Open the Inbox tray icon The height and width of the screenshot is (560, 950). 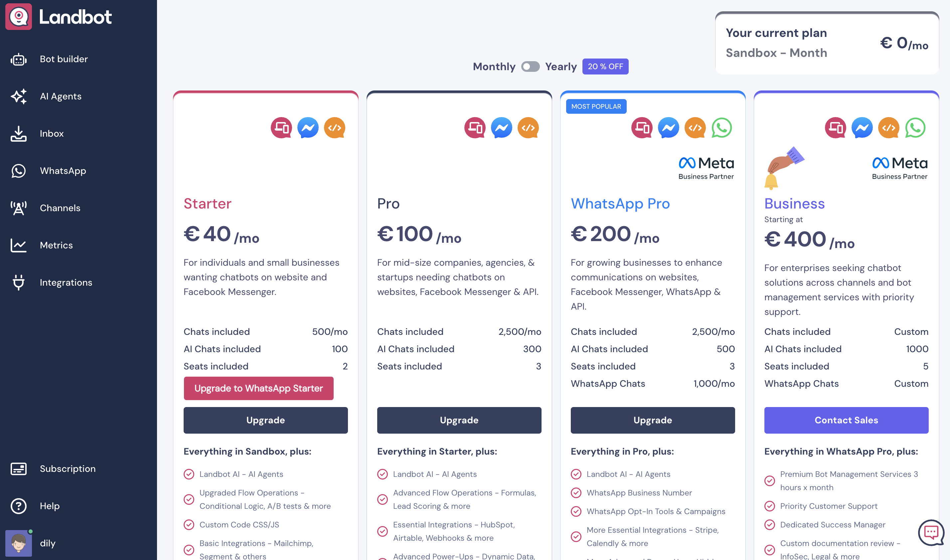pyautogui.click(x=19, y=134)
